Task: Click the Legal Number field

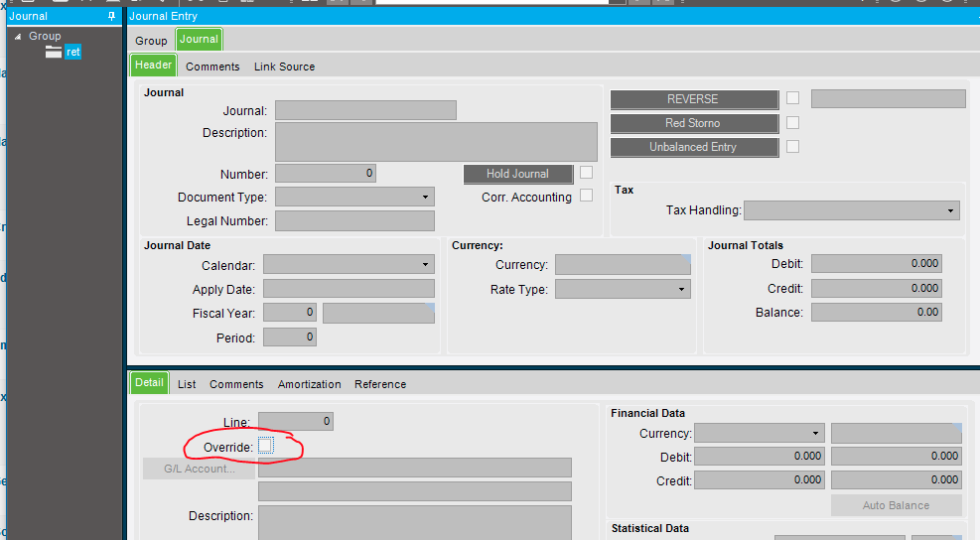Action: (x=355, y=220)
